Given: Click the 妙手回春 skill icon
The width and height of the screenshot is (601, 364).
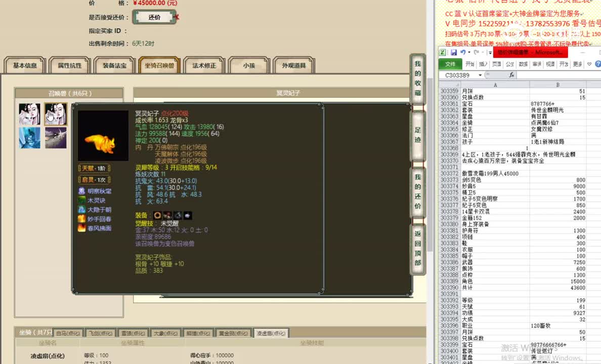Looking at the screenshot, I should (81, 218).
